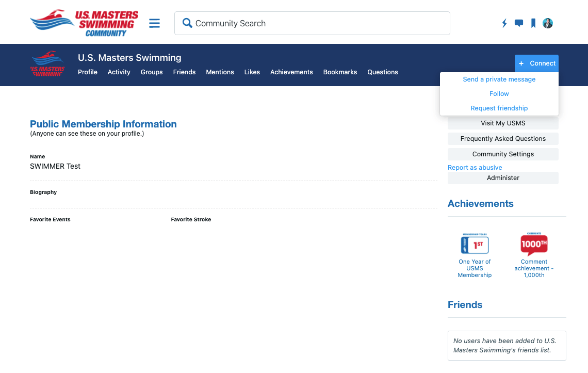Click the One Year of USMS Membership badge
Image resolution: width=588 pixels, height=373 pixels.
coord(475,244)
